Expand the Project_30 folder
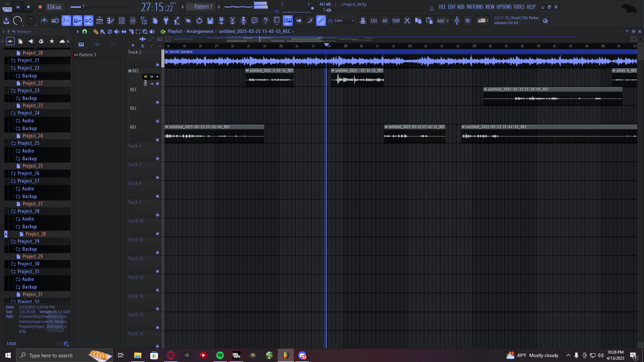Image resolution: width=644 pixels, height=362 pixels. click(28, 264)
